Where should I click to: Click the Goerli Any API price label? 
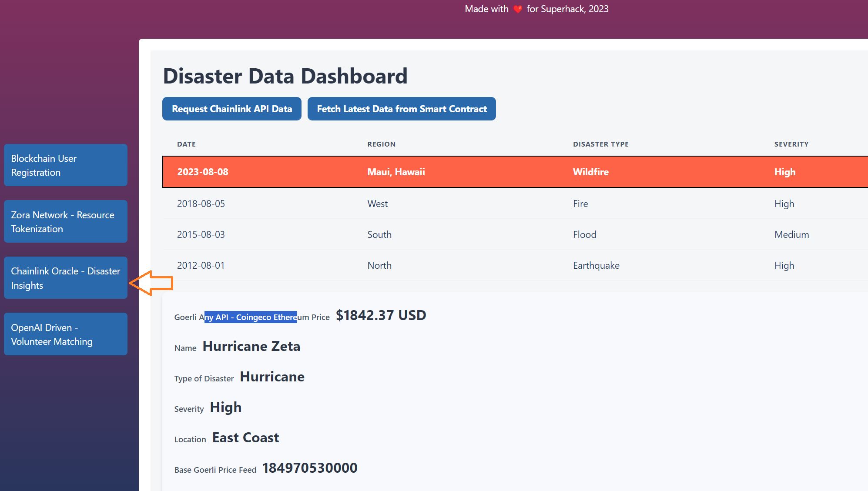251,317
